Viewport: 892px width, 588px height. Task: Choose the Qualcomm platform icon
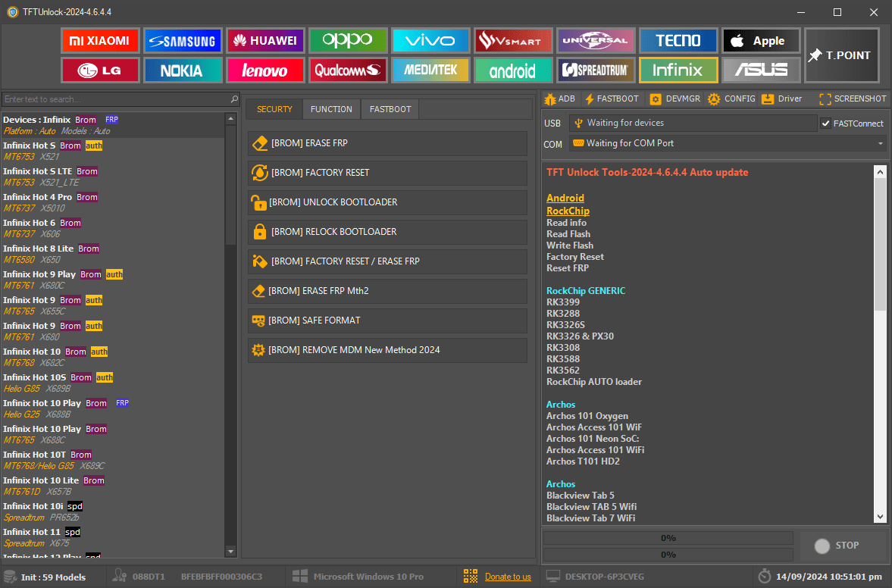(x=347, y=70)
